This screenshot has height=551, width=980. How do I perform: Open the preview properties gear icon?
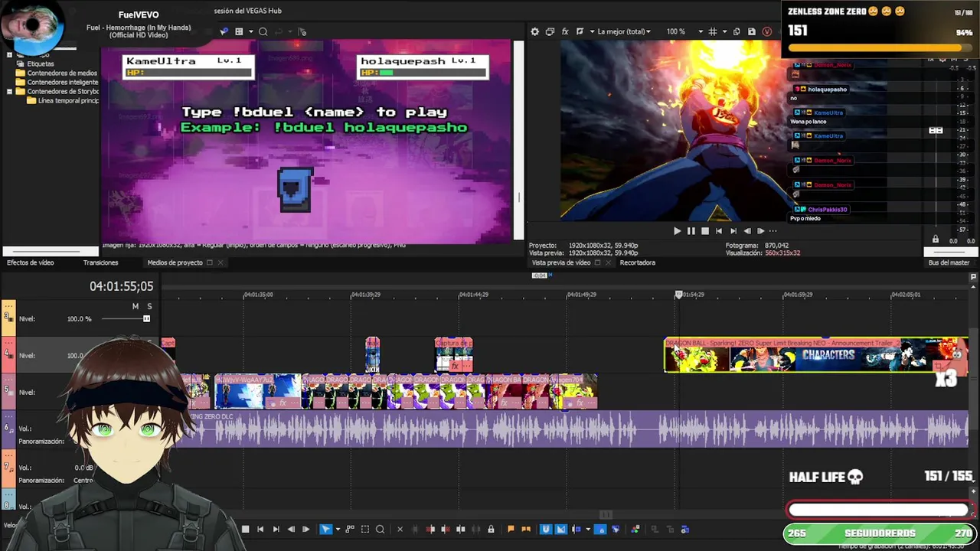point(534,31)
